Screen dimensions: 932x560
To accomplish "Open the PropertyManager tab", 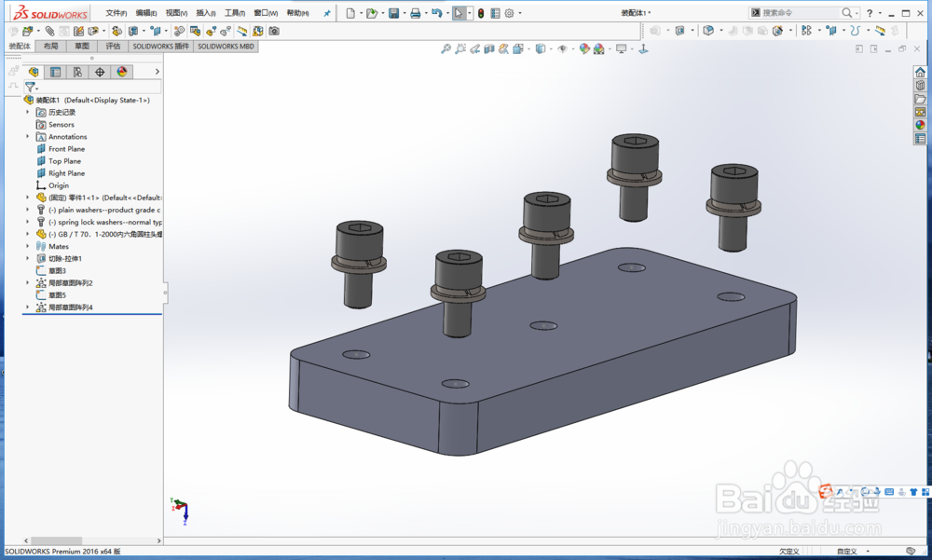I will [x=55, y=72].
